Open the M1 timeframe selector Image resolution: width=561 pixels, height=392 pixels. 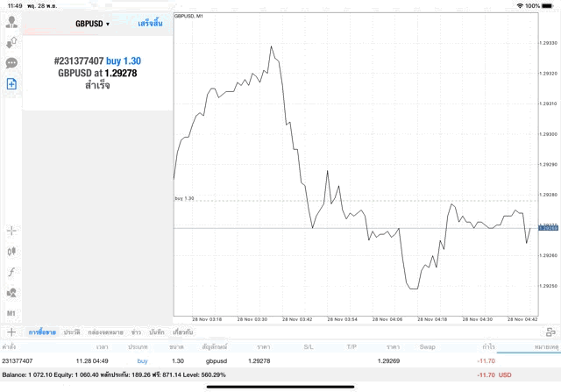12,313
